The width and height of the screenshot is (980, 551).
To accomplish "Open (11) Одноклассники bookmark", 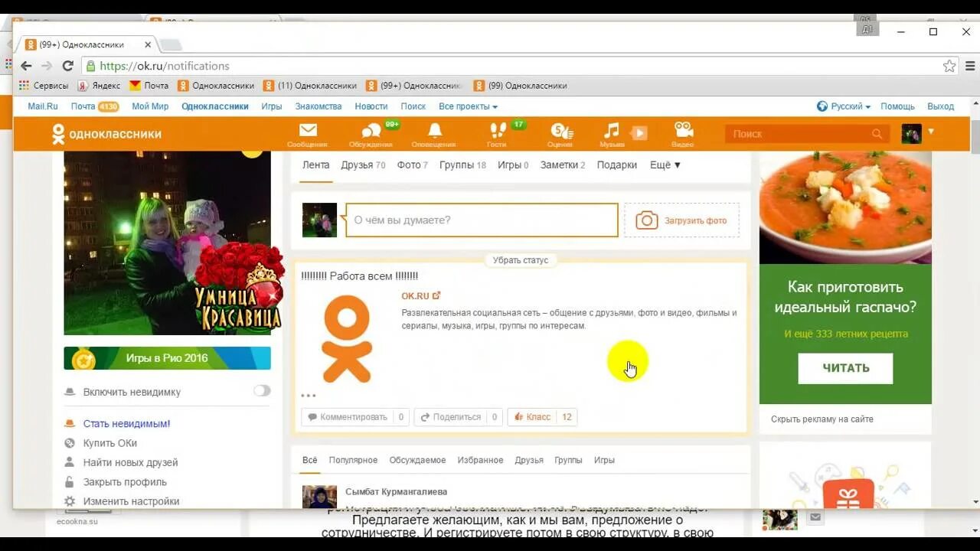I will (310, 86).
